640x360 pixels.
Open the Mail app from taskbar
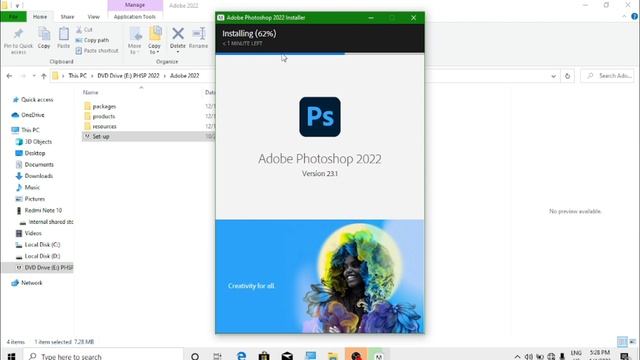pyautogui.click(x=287, y=356)
